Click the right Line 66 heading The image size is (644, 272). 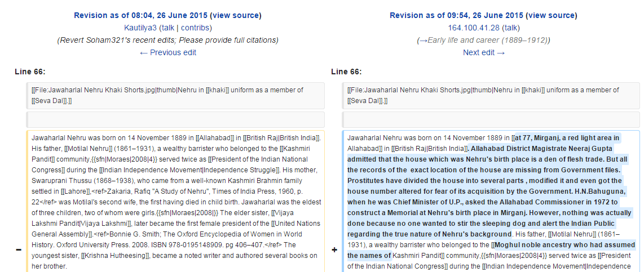pyautogui.click(x=346, y=72)
